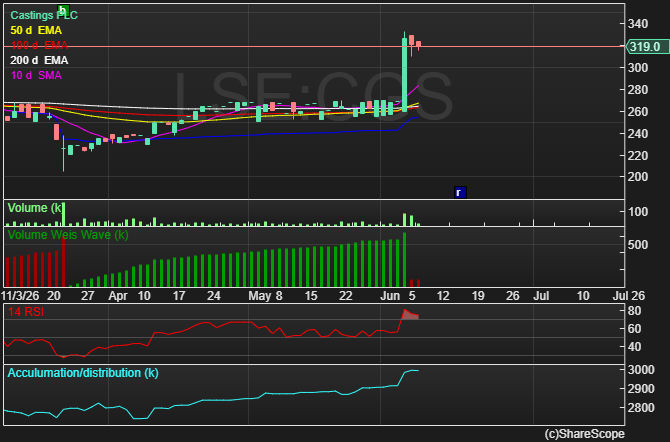Click the (c)ShareScope copyright text
This screenshot has height=442, width=670.
584,434
